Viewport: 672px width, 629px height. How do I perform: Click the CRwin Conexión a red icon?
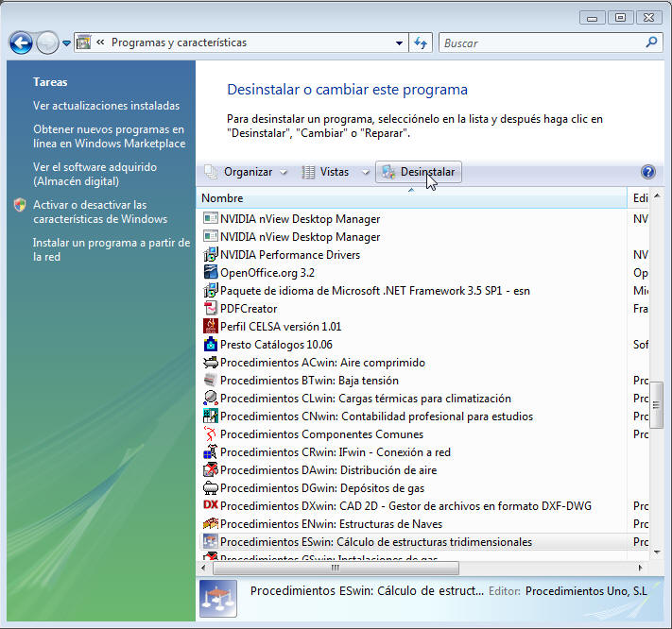pos(210,452)
